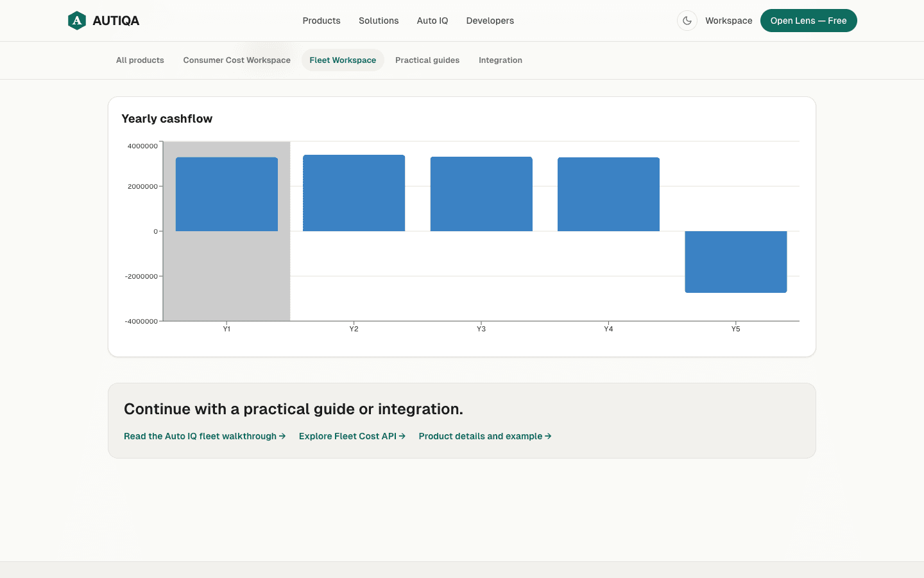Open the Developers menu

point(490,21)
